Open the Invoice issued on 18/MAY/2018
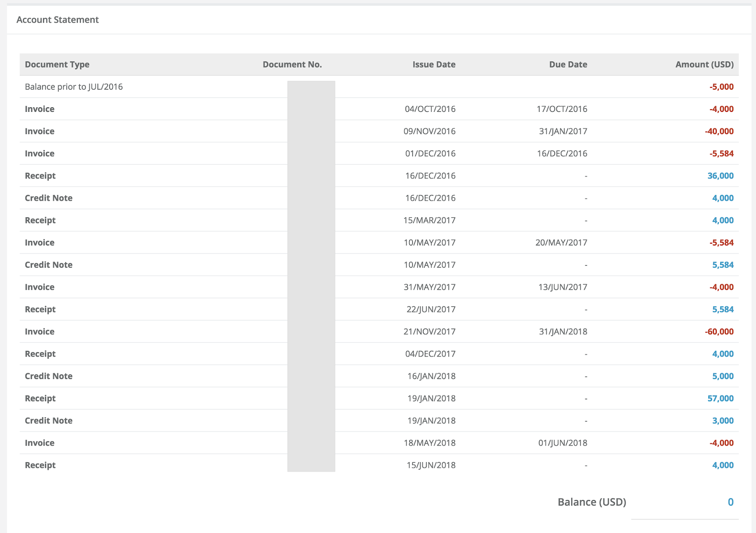This screenshot has width=756, height=533. pos(40,443)
